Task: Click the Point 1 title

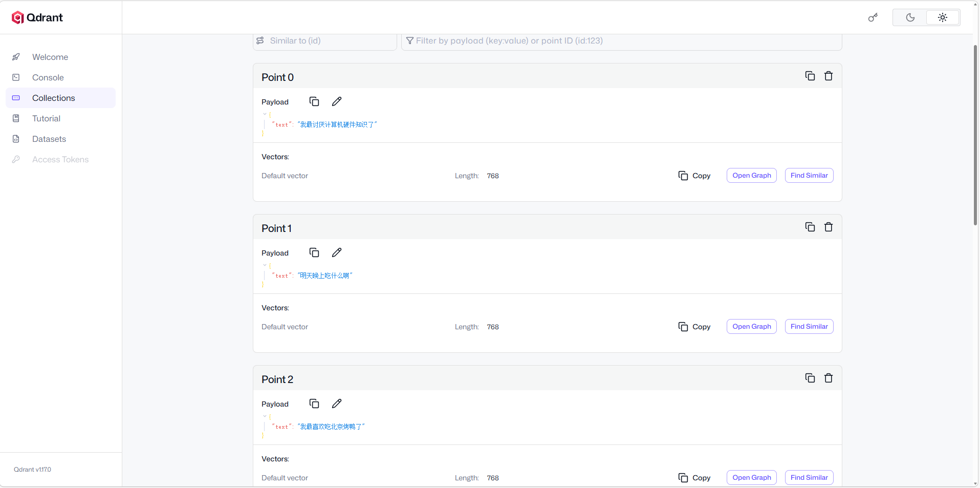Action: pos(276,228)
